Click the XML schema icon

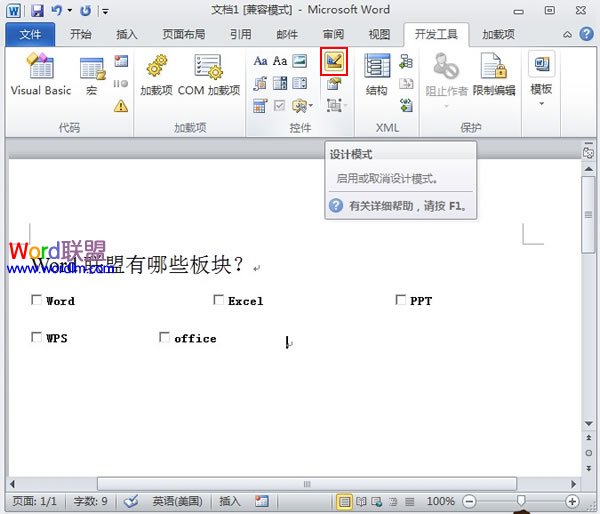click(x=406, y=61)
